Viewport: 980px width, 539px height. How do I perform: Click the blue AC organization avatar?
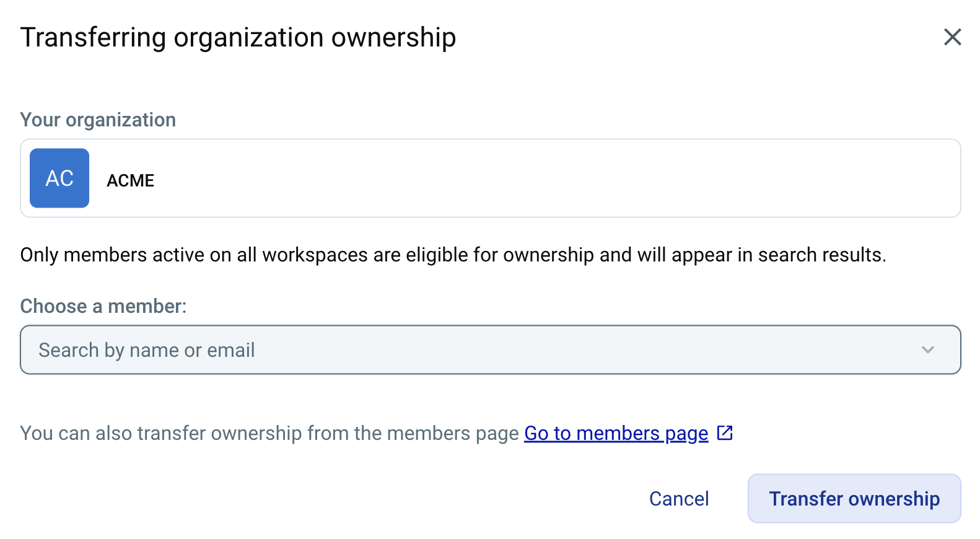coord(59,178)
